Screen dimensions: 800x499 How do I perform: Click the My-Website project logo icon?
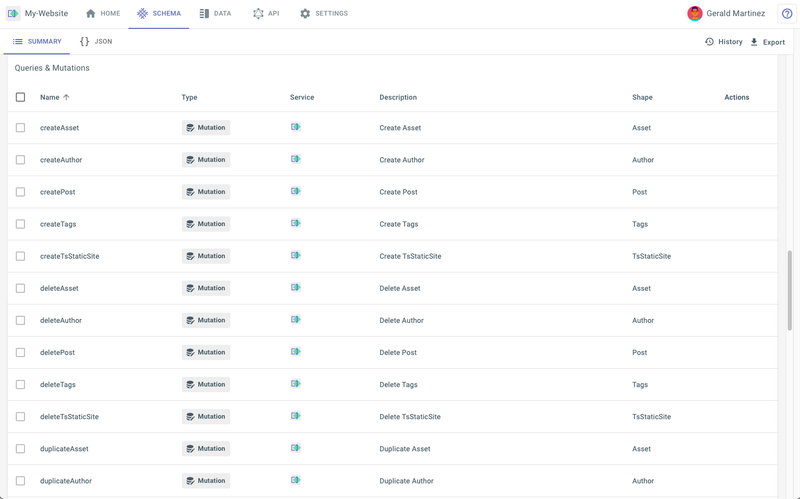pyautogui.click(x=13, y=13)
